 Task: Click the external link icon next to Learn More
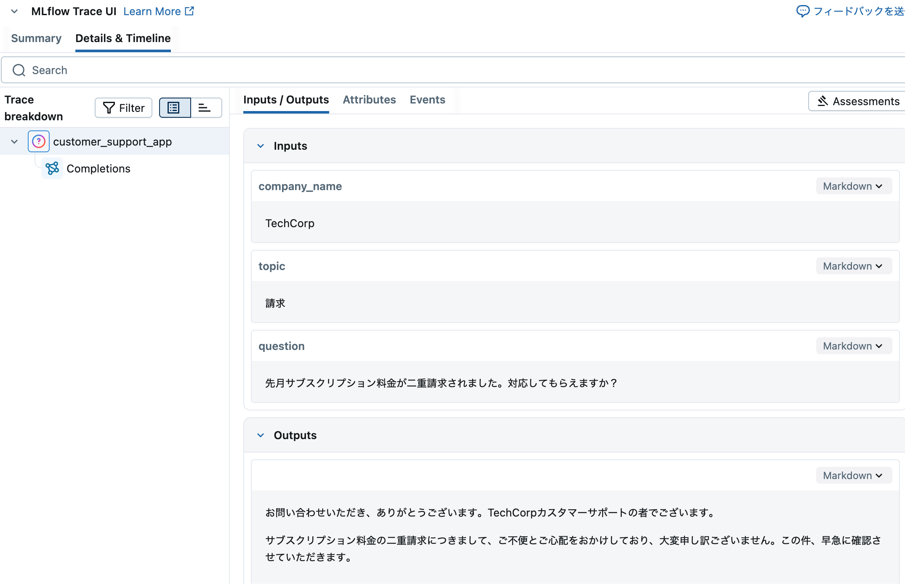[x=189, y=11]
